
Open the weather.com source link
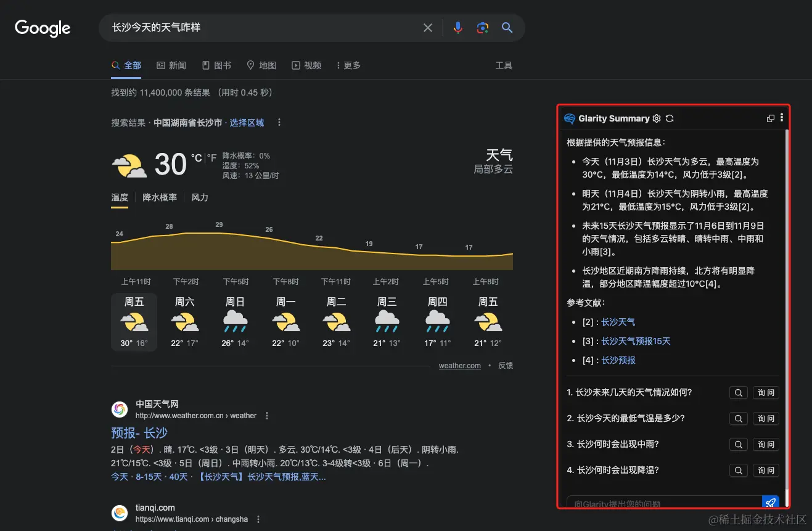(x=459, y=366)
